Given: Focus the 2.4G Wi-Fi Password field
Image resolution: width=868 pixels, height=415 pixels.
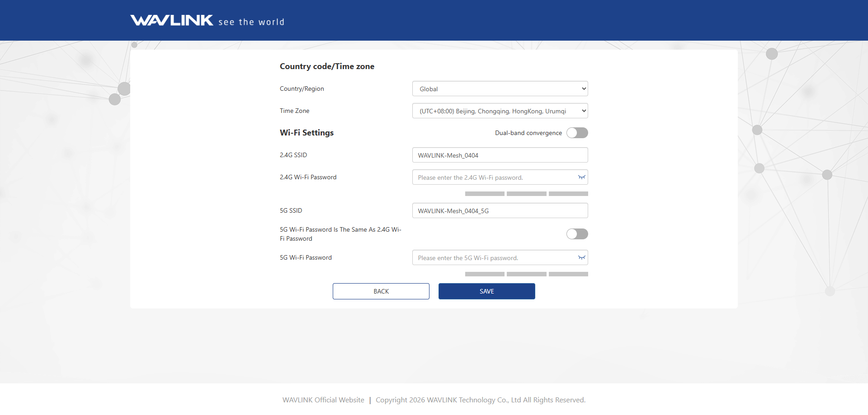Looking at the screenshot, I should (x=500, y=177).
